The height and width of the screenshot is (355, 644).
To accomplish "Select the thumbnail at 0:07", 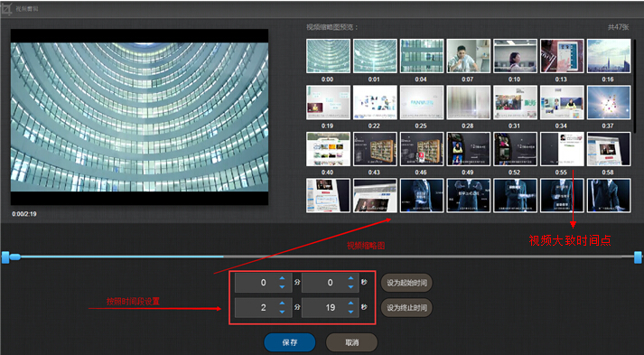I will click(x=468, y=56).
